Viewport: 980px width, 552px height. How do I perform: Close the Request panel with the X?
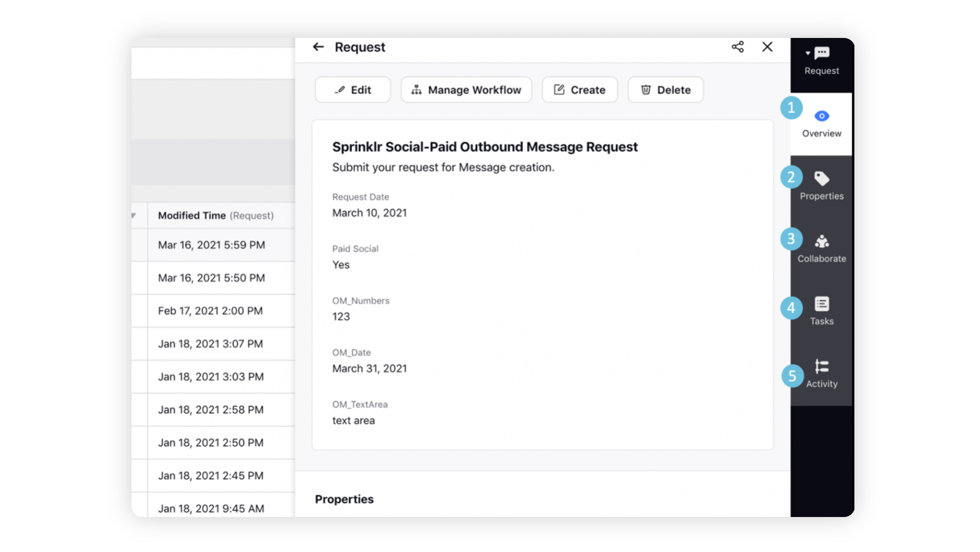[x=767, y=47]
